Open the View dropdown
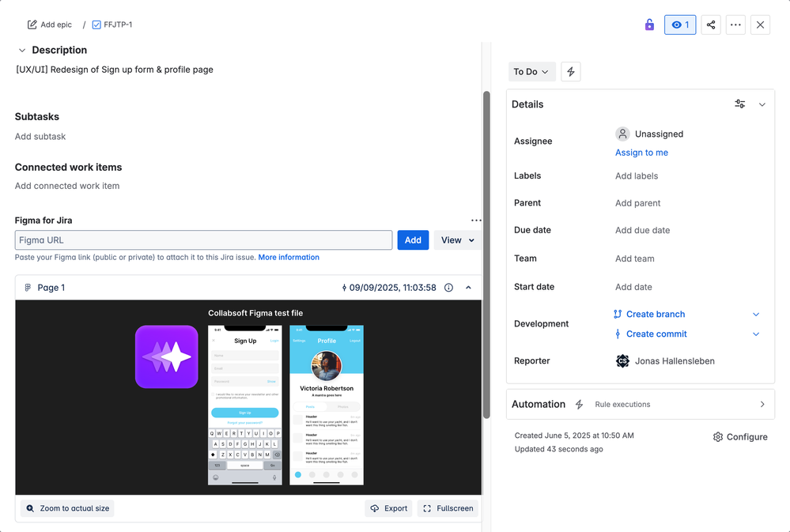 [x=457, y=240]
